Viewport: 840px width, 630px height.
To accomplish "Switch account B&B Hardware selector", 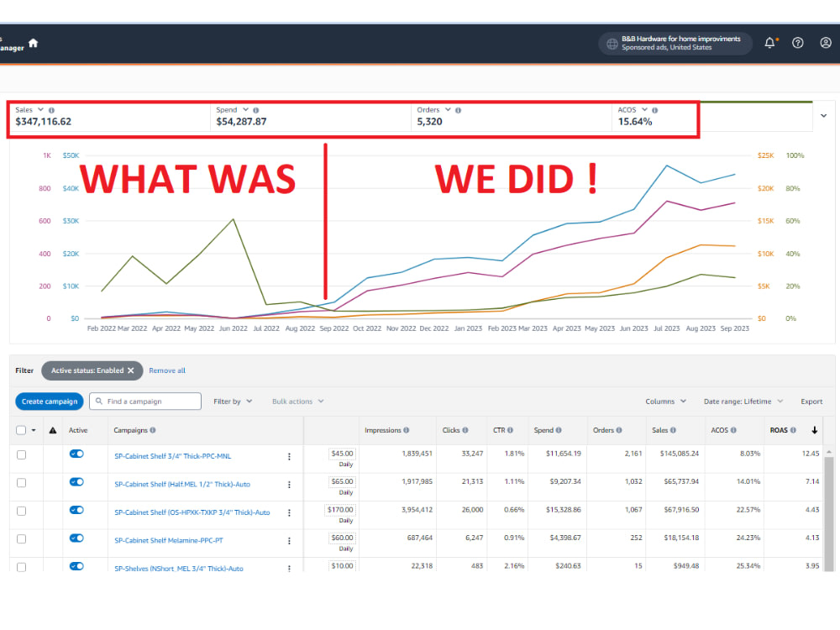I will [x=675, y=44].
